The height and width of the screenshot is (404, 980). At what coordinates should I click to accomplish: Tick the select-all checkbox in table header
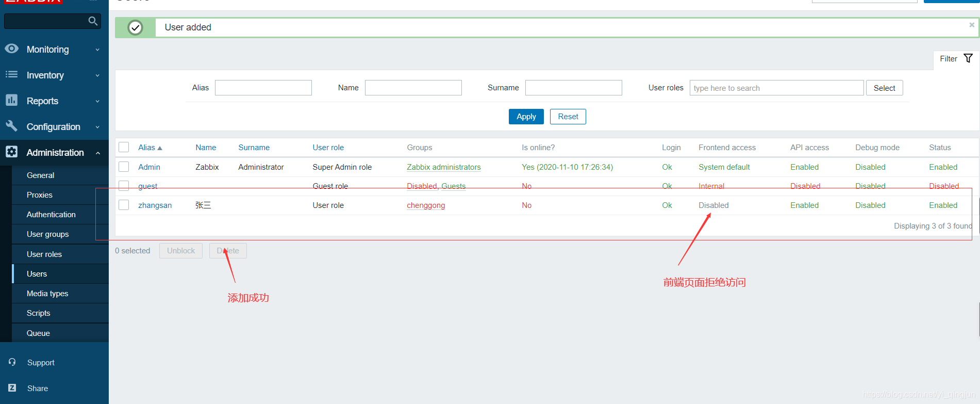(124, 147)
